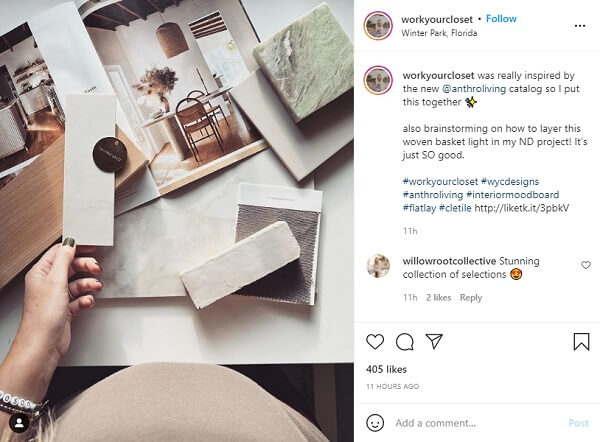The width and height of the screenshot is (600, 442).
Task: Reply to willowrootcollective's comment
Action: point(471,298)
